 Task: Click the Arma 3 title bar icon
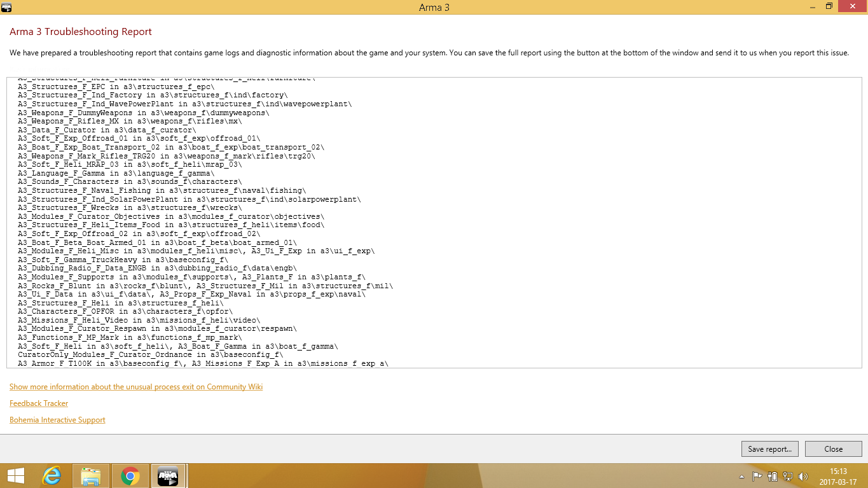click(6, 6)
